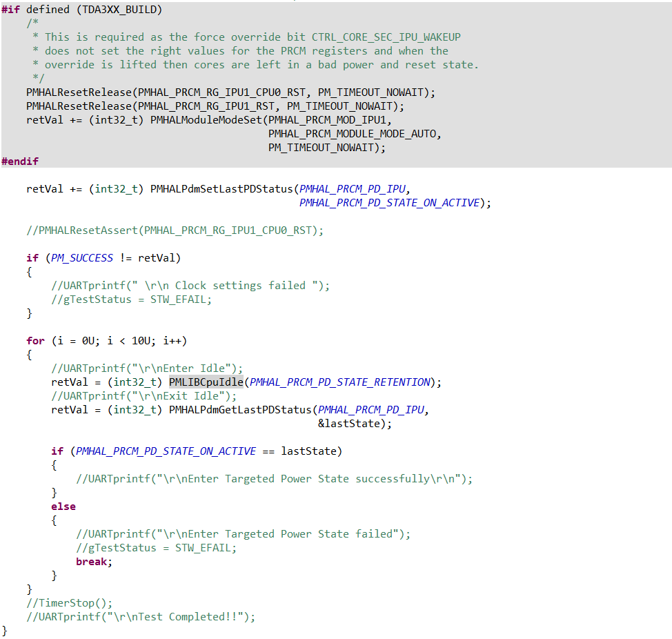The height and width of the screenshot is (639, 672).
Task: Click the 'break' statement
Action: [91, 562]
